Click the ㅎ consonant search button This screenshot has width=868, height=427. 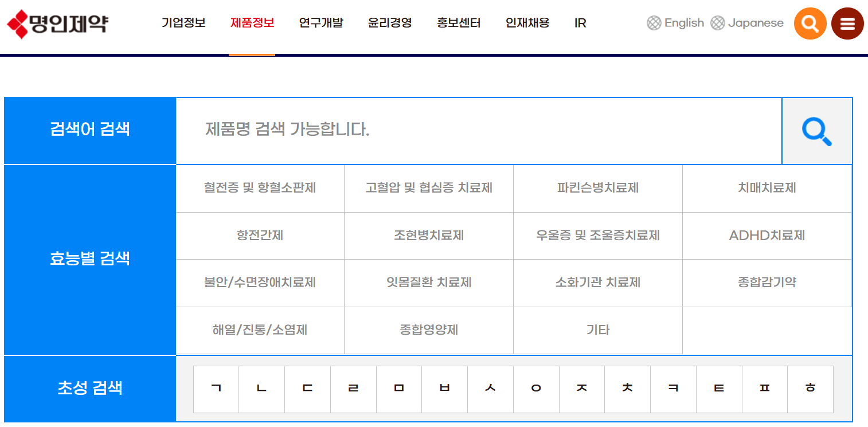[x=810, y=389]
